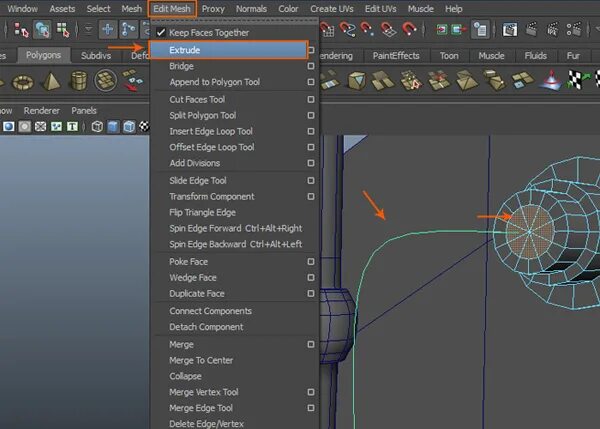The image size is (600, 429).
Task: Click the IPR render clapperboard icon
Action: point(552,29)
